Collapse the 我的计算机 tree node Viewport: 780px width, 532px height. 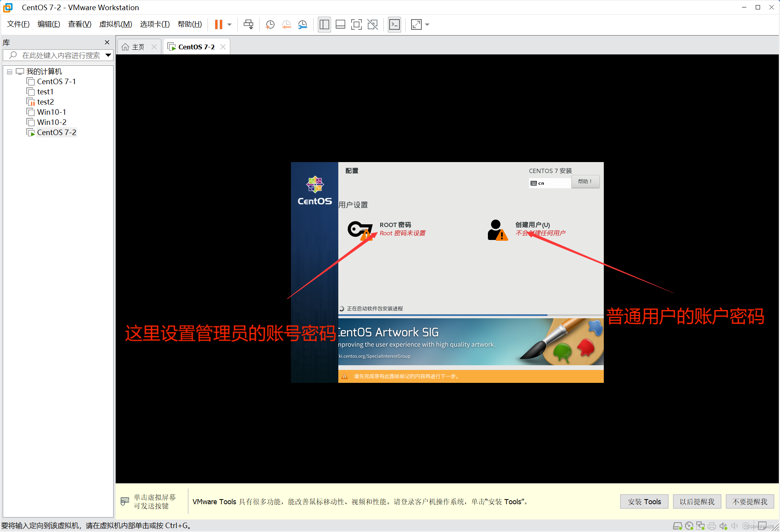click(x=9, y=72)
